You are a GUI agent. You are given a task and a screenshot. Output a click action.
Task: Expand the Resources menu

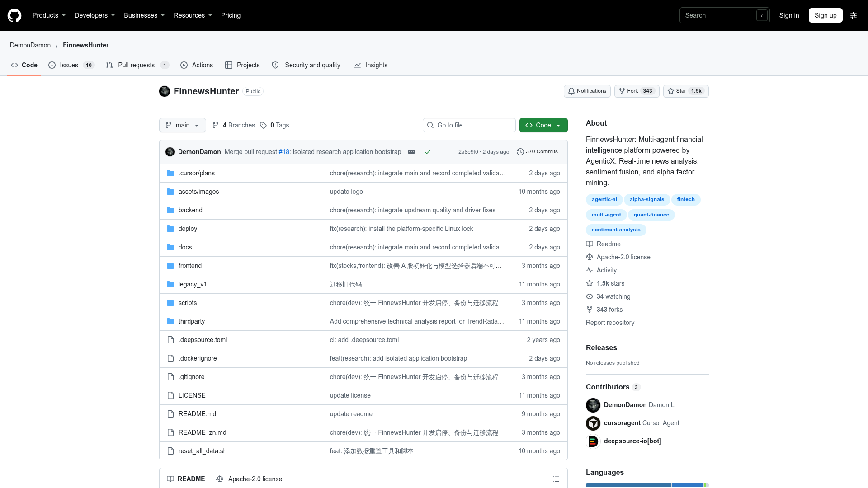(193, 15)
